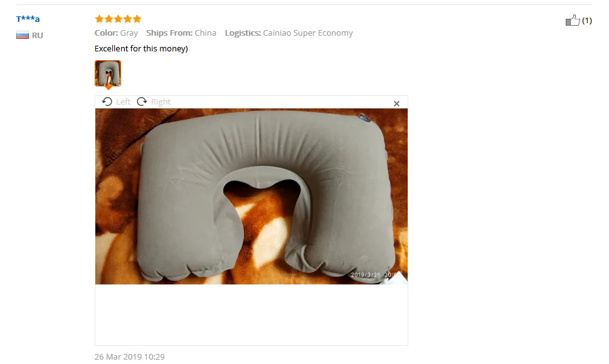Click the "Right" rotate label
Viewport: 609px width, 364px height.
pyautogui.click(x=161, y=101)
